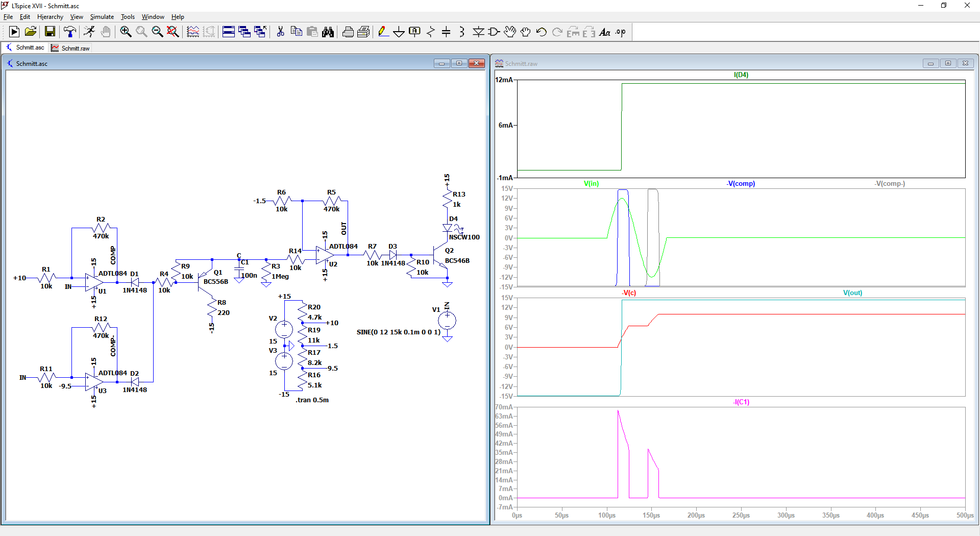The height and width of the screenshot is (536, 980).
Task: Select the Label Net tool
Action: (414, 32)
